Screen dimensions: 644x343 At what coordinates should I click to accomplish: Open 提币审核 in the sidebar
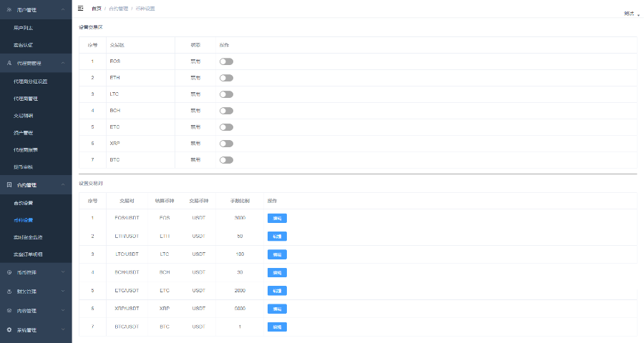point(23,167)
